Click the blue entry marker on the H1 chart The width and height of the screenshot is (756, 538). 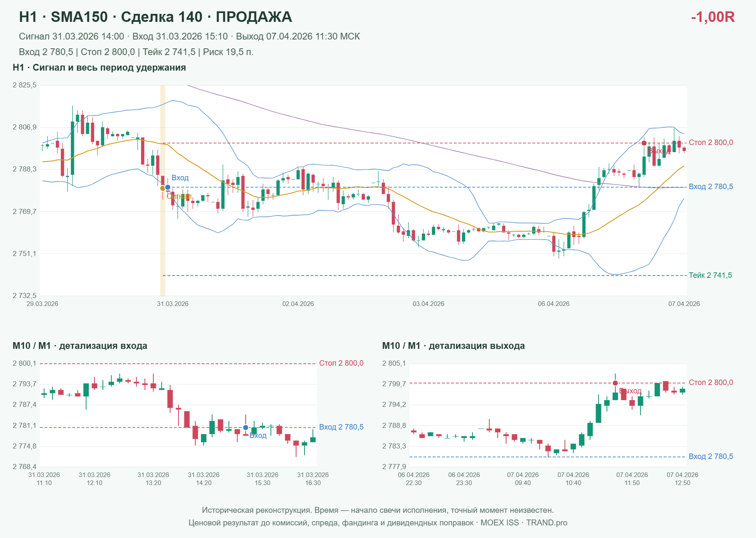click(168, 187)
